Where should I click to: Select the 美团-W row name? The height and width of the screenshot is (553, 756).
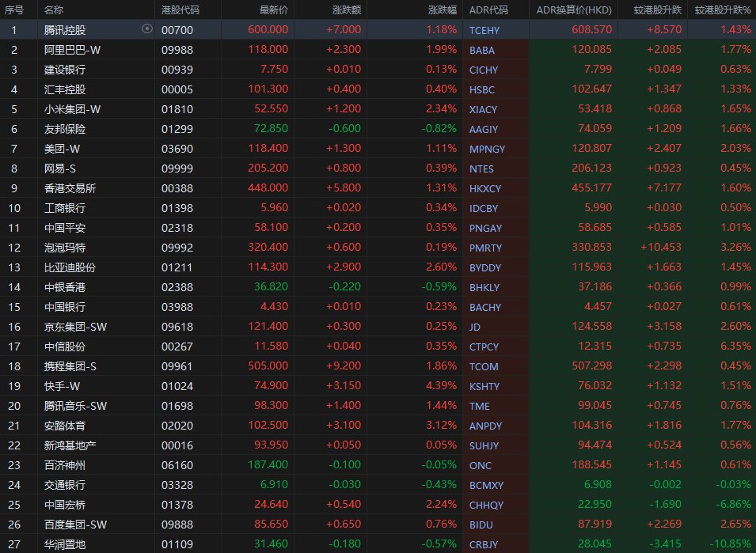tap(63, 148)
